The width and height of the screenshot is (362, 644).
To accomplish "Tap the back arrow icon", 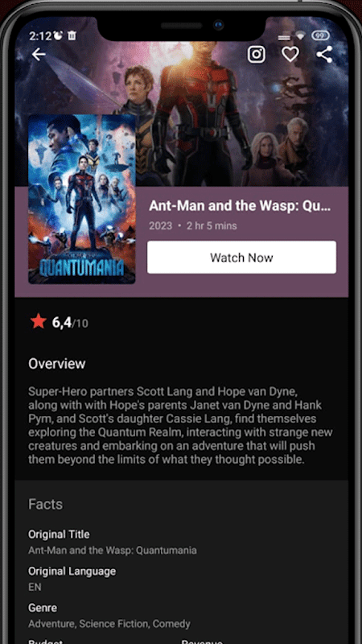I will 39,54.
